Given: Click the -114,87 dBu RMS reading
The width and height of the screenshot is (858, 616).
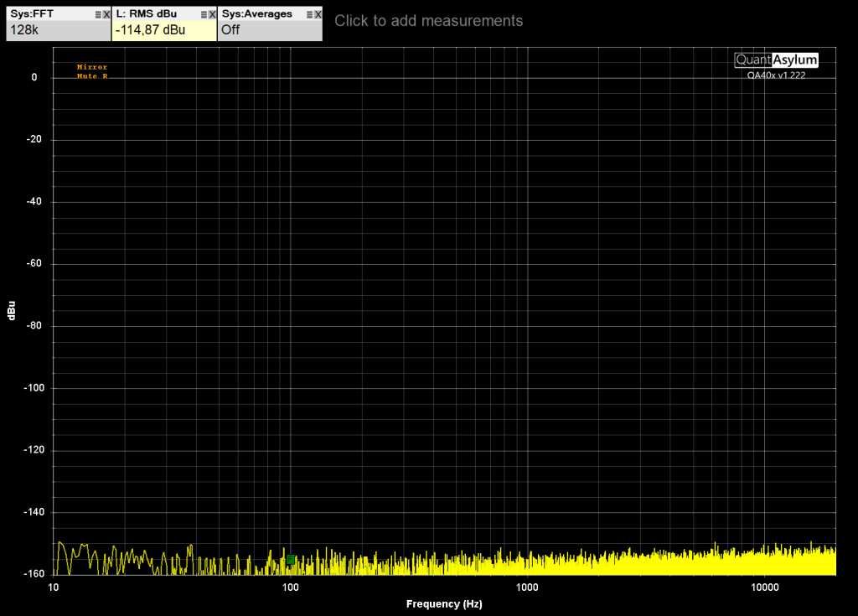Looking at the screenshot, I should [151, 30].
